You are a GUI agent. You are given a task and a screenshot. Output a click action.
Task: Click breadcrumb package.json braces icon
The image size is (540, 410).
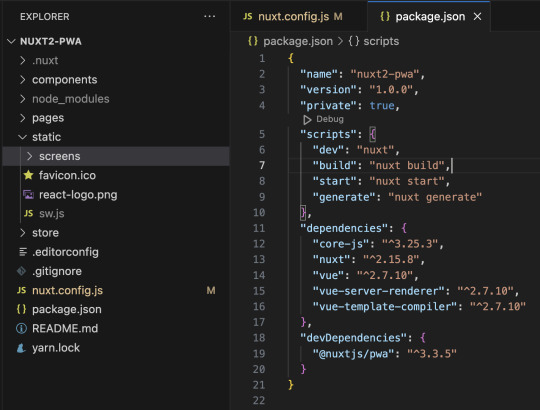click(253, 41)
